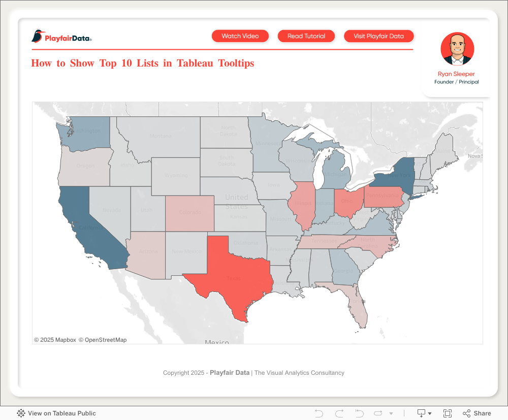Click the Ryan Sleeper name link
Viewport: 508px width, 420px height.
coord(456,74)
